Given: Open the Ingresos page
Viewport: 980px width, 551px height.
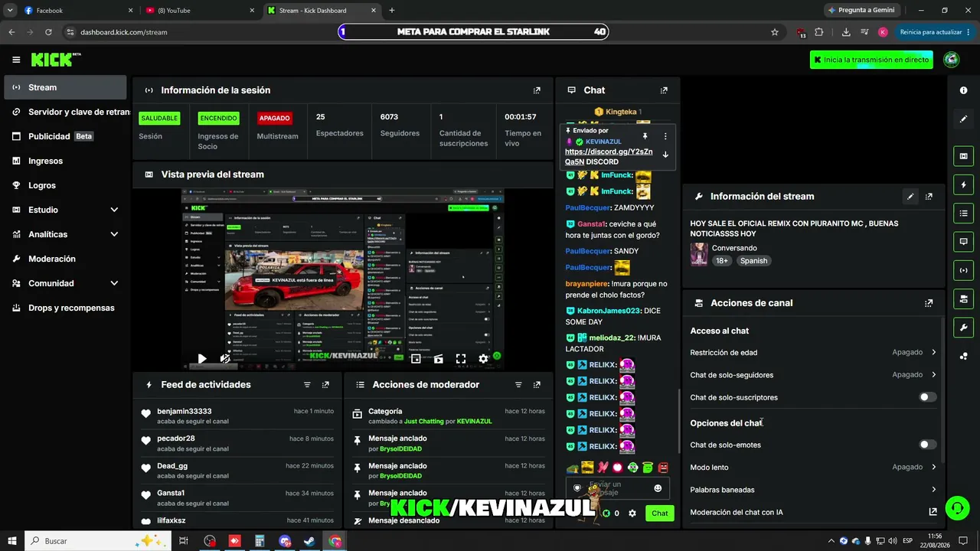Looking at the screenshot, I should [66, 161].
